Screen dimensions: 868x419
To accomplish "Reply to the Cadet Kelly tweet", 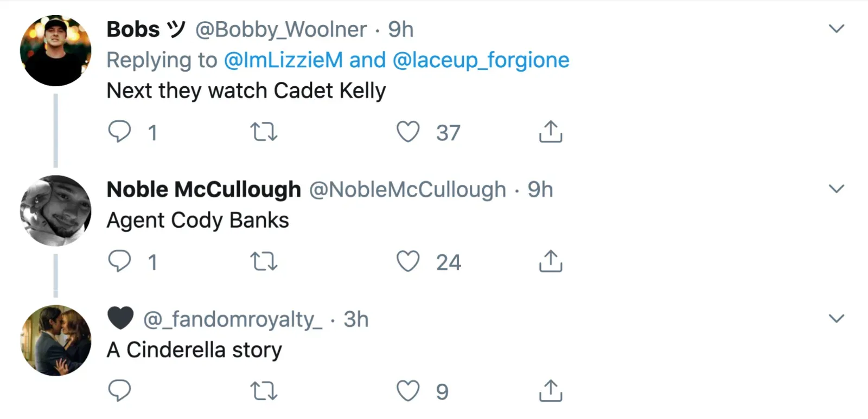I will [x=119, y=132].
